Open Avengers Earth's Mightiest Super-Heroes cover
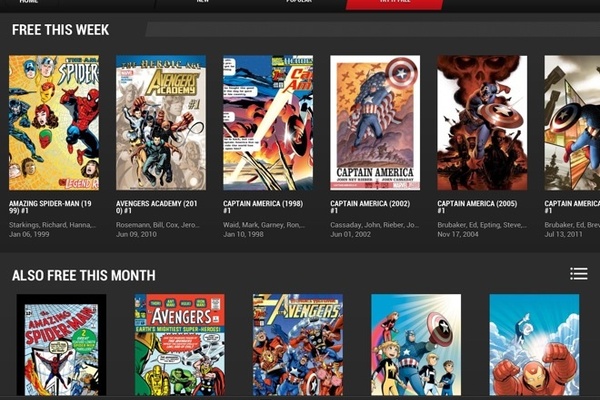This screenshot has width=600, height=400. [180, 344]
